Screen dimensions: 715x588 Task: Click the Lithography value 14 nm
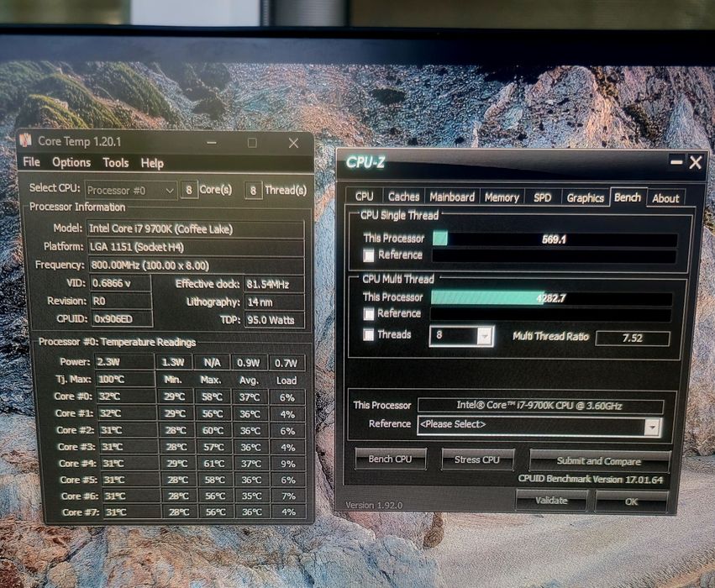(275, 302)
